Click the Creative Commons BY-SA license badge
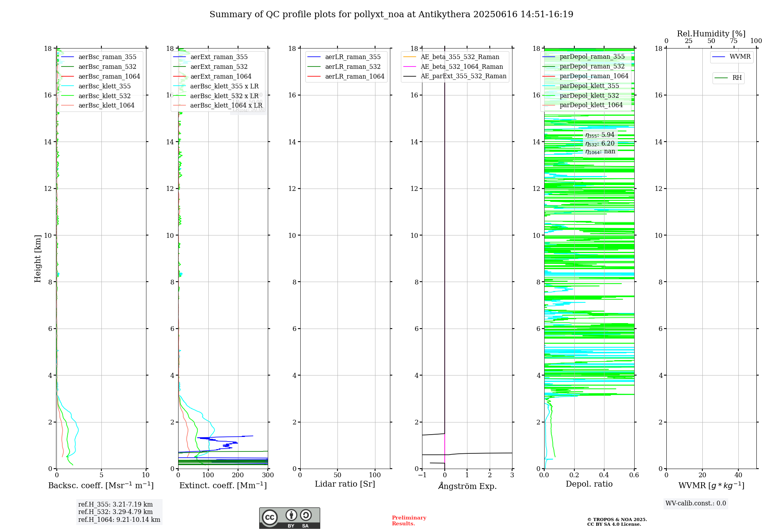Screen dimensions: 783x532 (289, 518)
